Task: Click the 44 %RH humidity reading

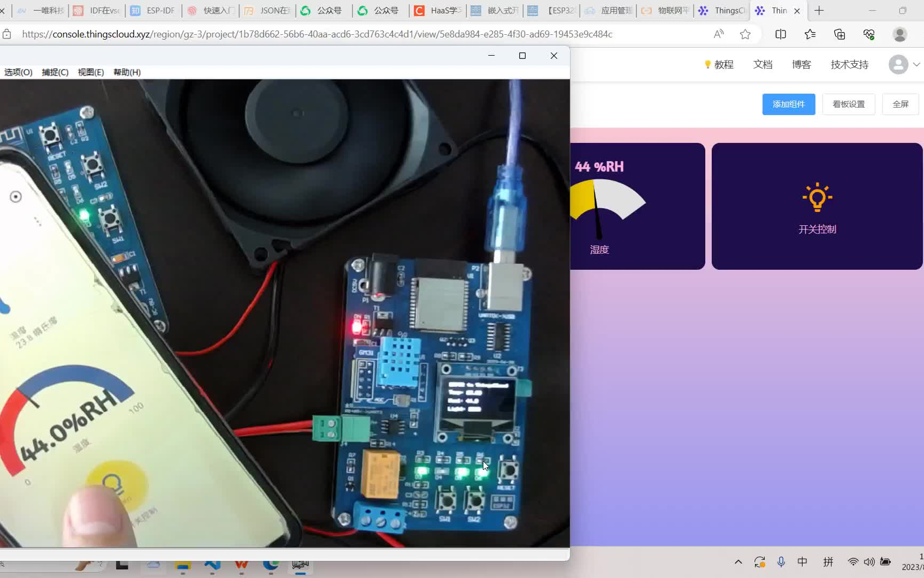Action: 599,167
